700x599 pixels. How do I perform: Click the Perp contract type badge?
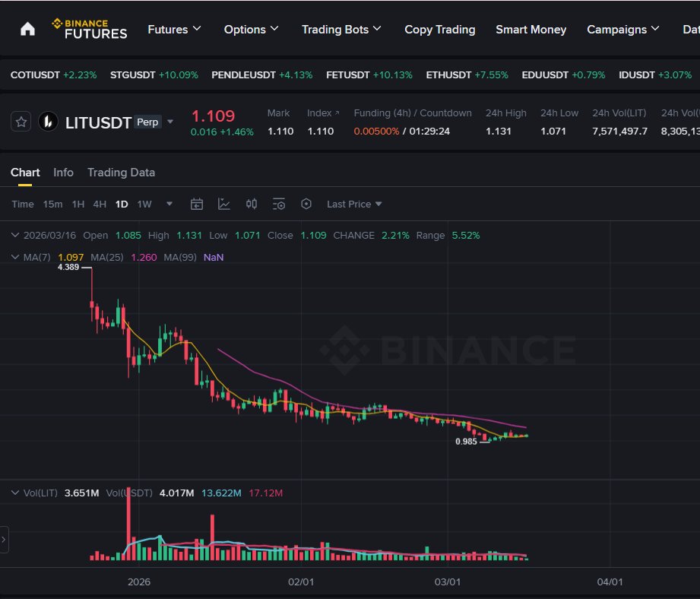point(147,122)
